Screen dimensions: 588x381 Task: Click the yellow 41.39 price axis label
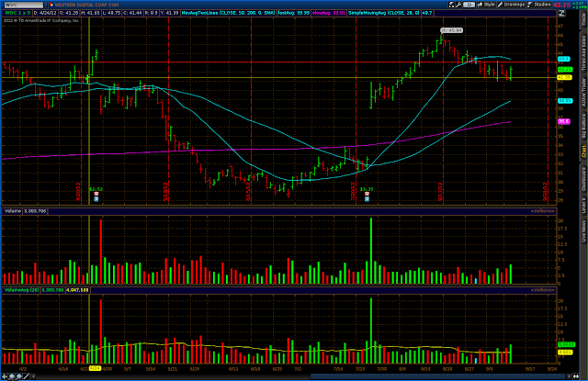click(x=564, y=77)
